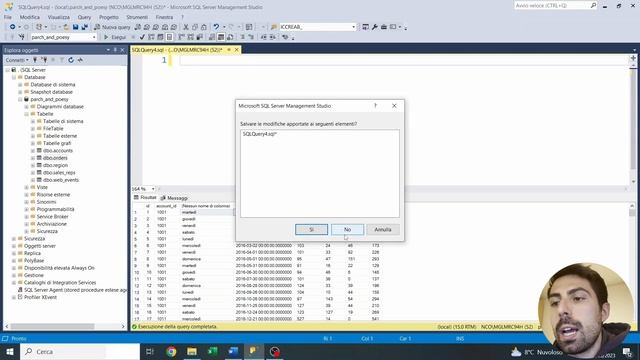Select the dbo.orders table
Viewport: 640px width, 360px height.
click(x=55, y=158)
